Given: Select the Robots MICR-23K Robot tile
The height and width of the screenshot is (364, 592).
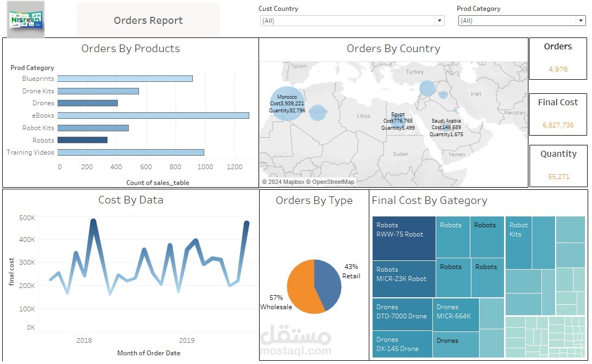Looking at the screenshot, I should click(x=404, y=279).
